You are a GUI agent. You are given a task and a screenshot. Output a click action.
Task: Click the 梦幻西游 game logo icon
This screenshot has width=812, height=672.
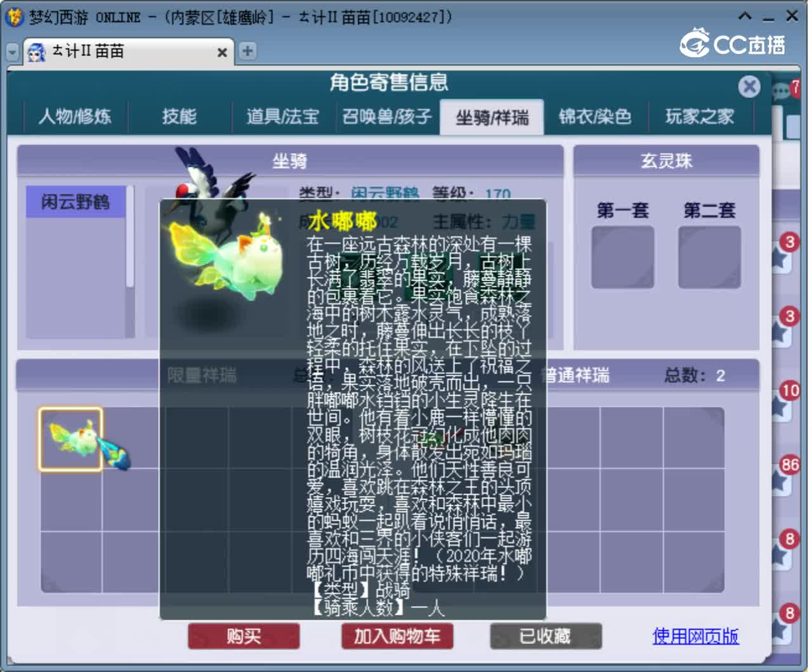tap(14, 16)
